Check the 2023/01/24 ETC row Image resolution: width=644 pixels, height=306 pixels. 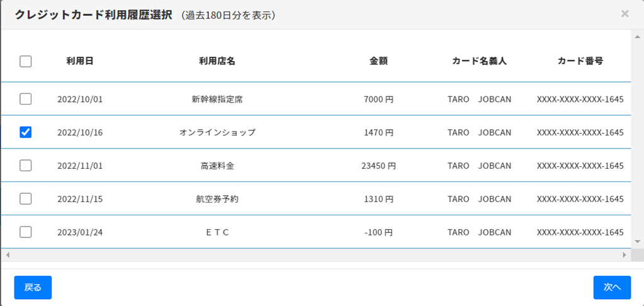pyautogui.click(x=26, y=232)
